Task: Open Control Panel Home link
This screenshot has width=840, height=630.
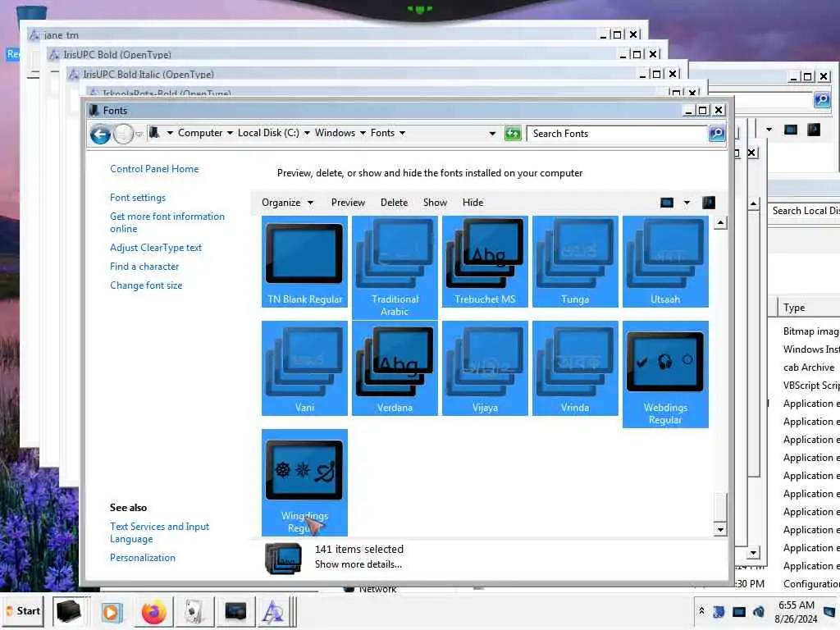Action: (154, 169)
